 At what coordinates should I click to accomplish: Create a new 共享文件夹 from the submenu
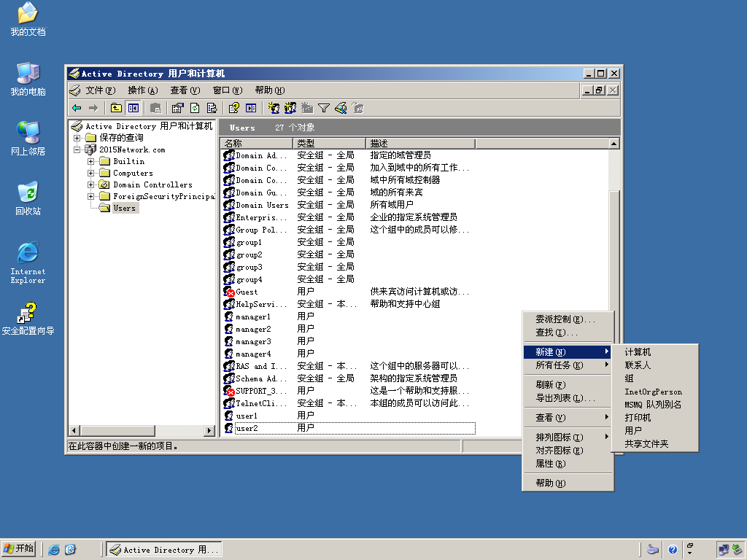(655, 444)
